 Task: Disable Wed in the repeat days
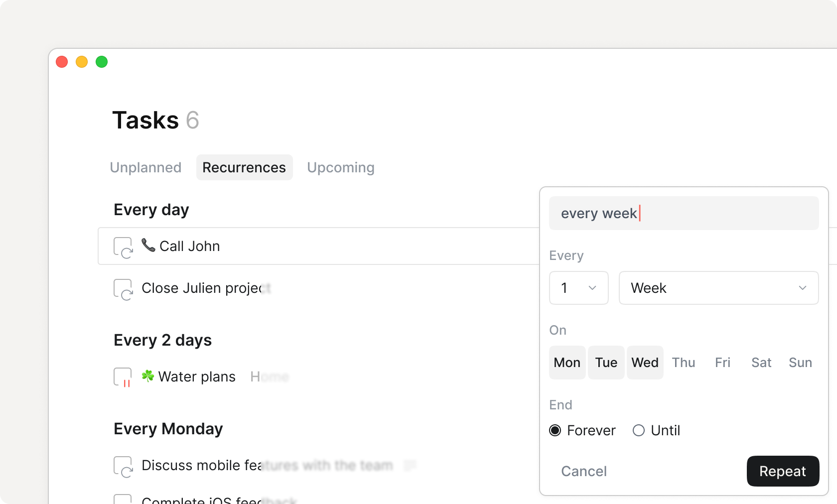click(645, 363)
